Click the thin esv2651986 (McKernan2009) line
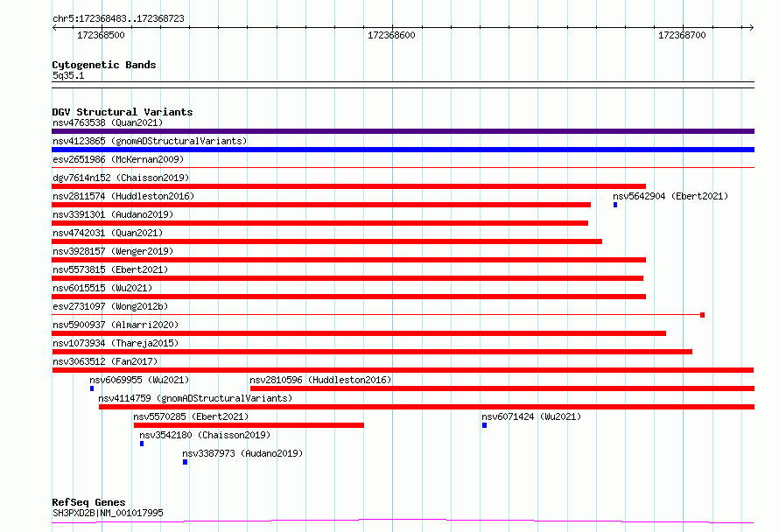This screenshot has height=532, width=779. (x=403, y=168)
